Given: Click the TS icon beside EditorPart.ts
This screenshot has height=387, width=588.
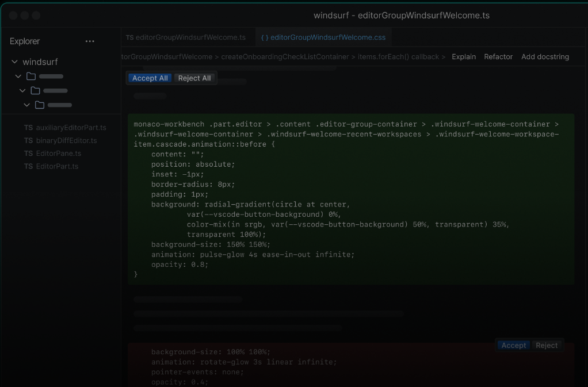Looking at the screenshot, I should (28, 166).
